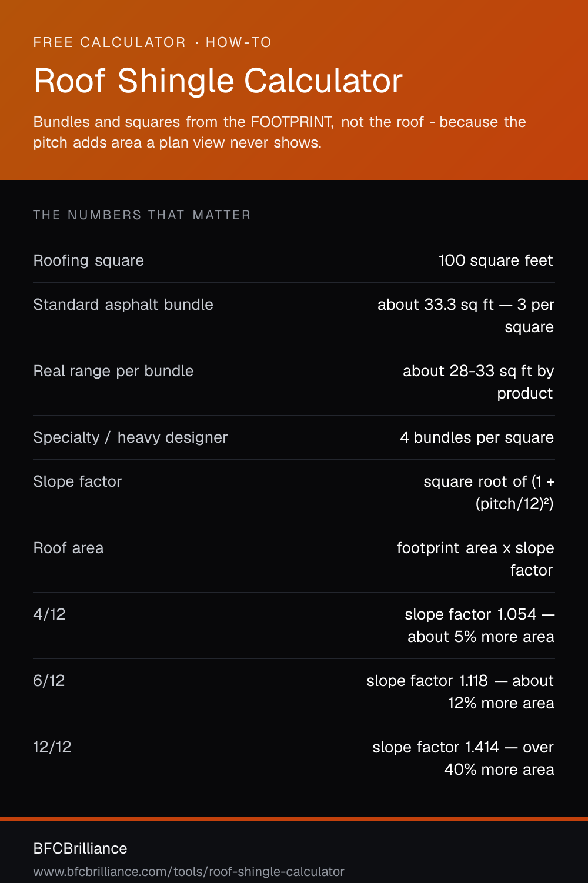
Task: Select the FREE CALCULATOR · HOW-TO label
Action: coord(152,42)
